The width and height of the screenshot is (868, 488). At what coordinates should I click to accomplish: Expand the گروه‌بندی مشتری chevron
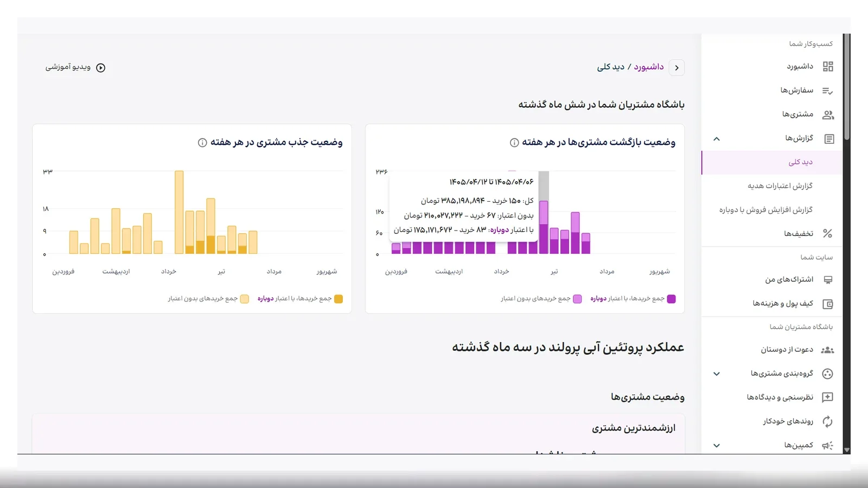pos(717,374)
